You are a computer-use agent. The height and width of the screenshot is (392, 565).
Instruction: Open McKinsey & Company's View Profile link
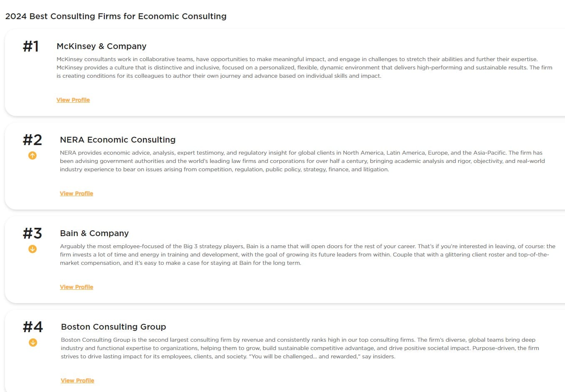(73, 100)
